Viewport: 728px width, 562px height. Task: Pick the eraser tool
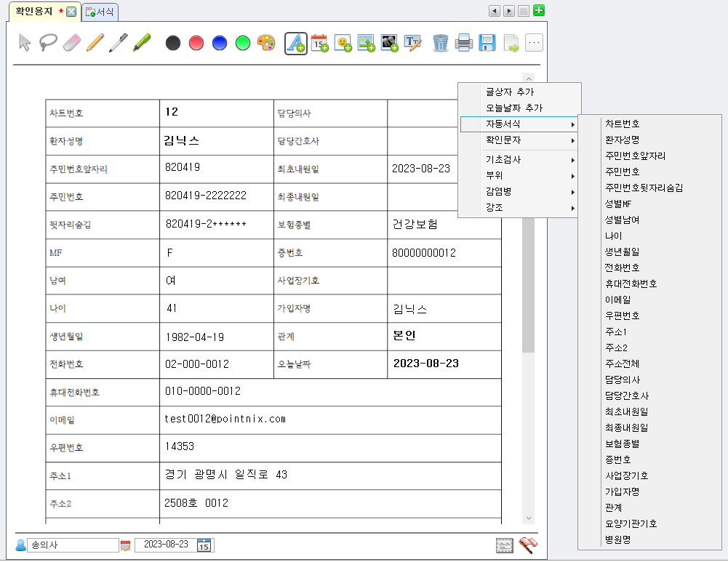pos(71,43)
